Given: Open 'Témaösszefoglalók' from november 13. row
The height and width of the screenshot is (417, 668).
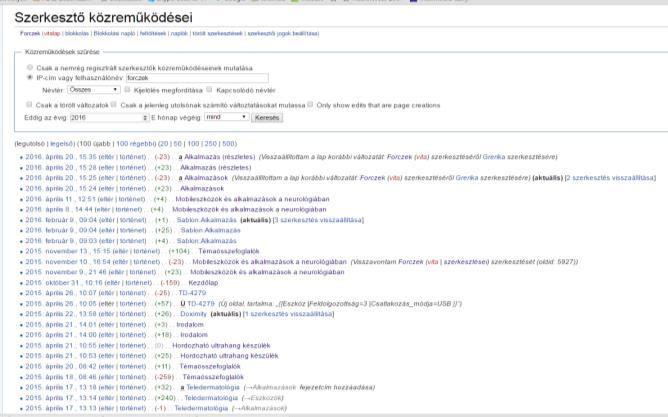Looking at the screenshot, I should click(x=228, y=251).
